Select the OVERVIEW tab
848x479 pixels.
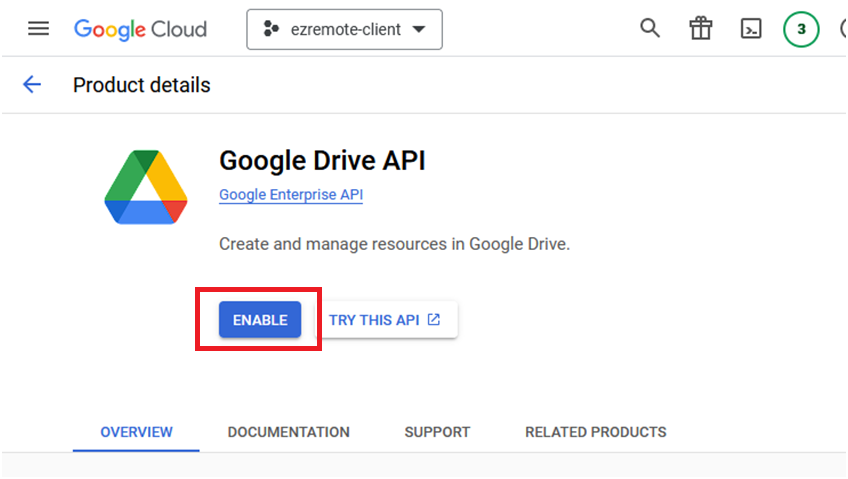tap(136, 432)
